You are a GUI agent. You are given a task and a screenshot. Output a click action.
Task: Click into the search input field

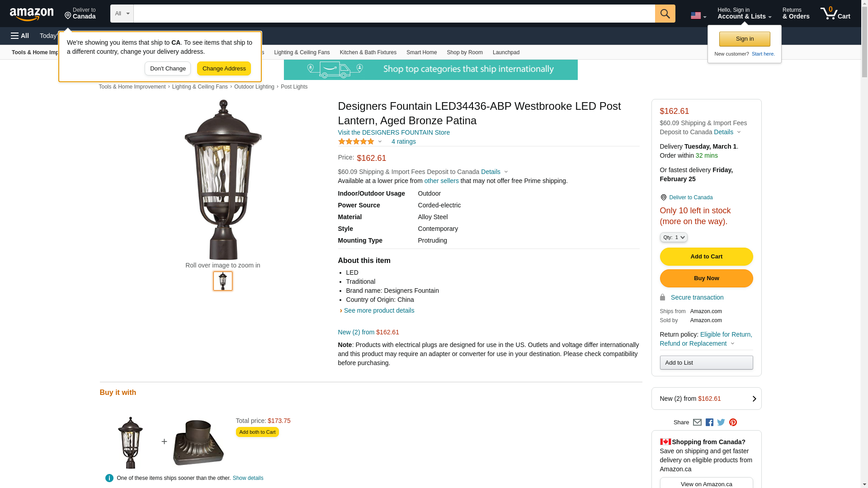394,14
